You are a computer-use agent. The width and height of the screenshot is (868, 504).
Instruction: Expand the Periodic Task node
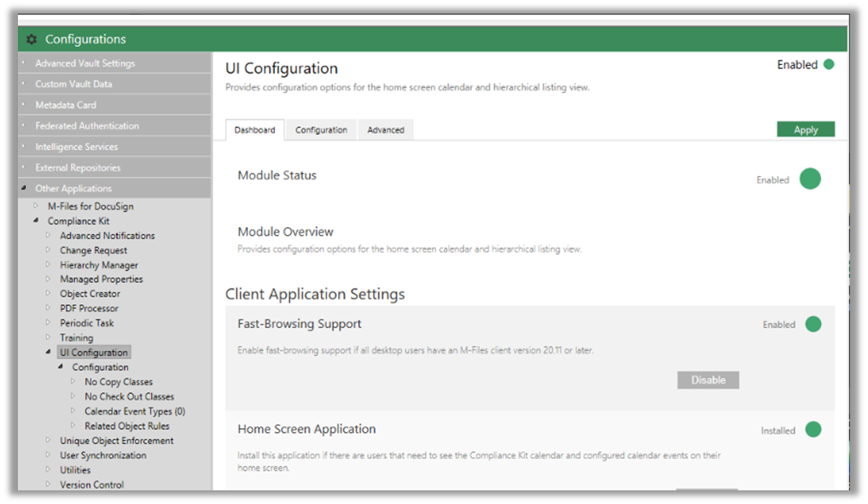click(48, 322)
